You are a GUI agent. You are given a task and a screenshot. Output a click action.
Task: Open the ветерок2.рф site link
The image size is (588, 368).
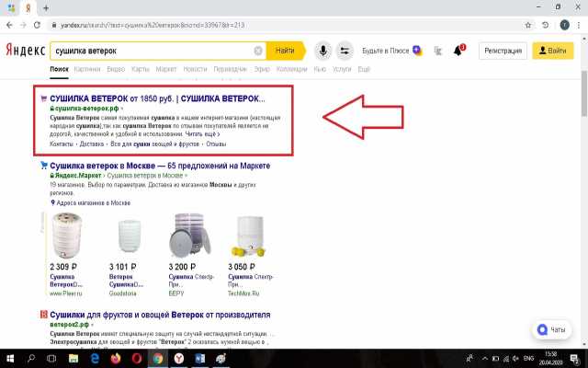70,325
